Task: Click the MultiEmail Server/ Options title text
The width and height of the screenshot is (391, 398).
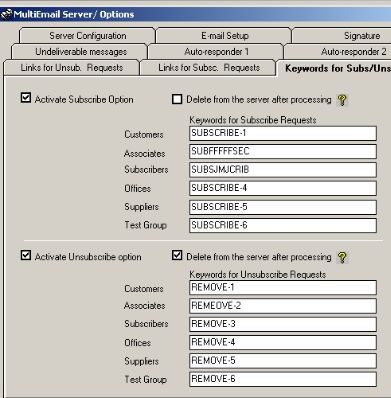Action: tap(74, 14)
